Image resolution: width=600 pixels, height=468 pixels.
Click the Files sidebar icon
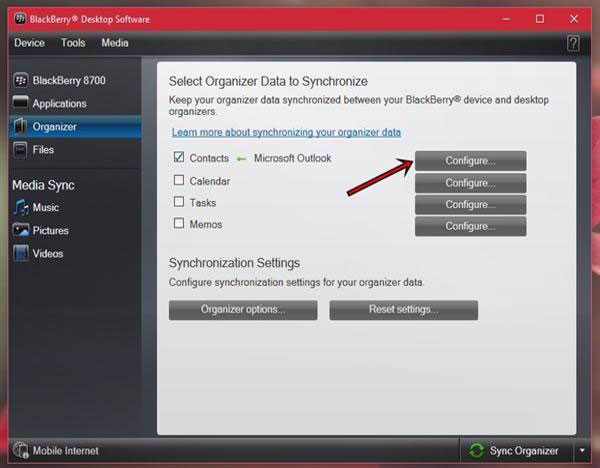pos(20,150)
